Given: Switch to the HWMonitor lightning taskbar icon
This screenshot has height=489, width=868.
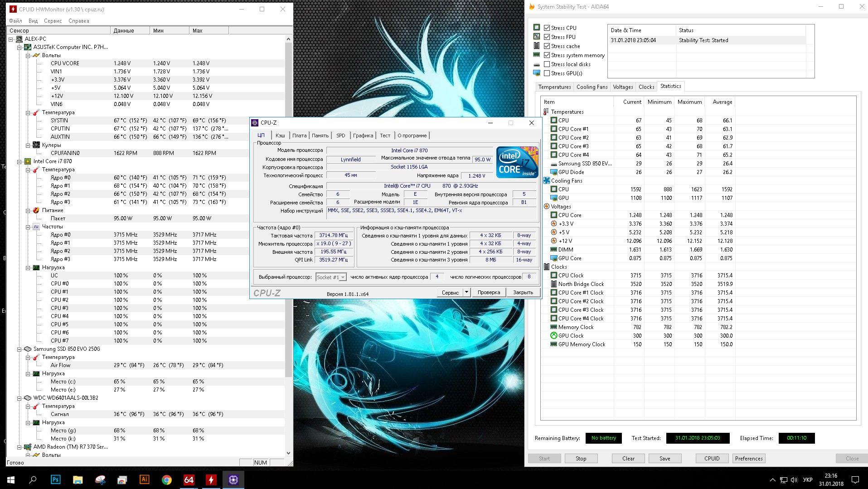Looking at the screenshot, I should pyautogui.click(x=211, y=479).
